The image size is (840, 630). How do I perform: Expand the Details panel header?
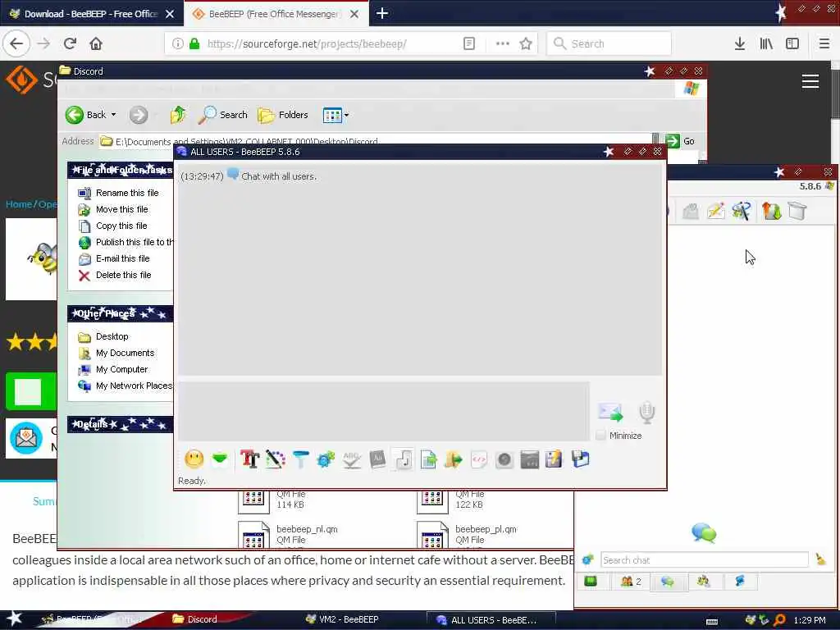click(120, 424)
